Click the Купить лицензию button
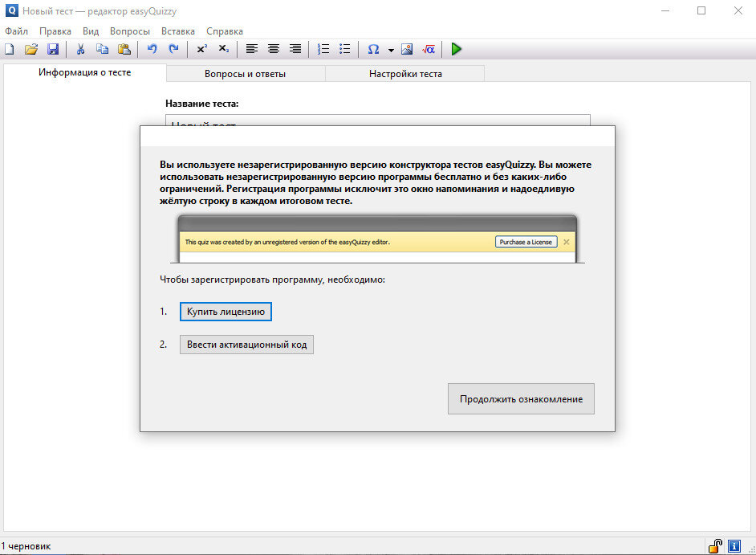This screenshot has height=555, width=756. click(226, 312)
